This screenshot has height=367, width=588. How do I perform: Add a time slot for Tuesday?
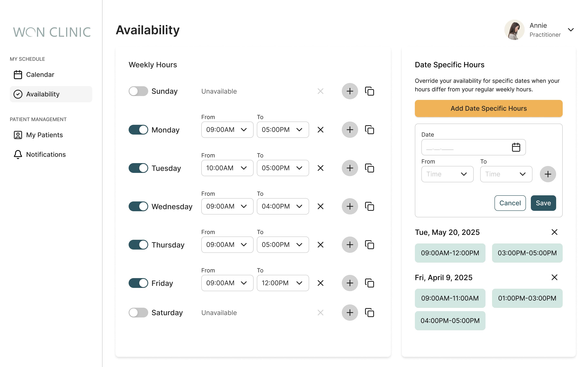pos(350,168)
